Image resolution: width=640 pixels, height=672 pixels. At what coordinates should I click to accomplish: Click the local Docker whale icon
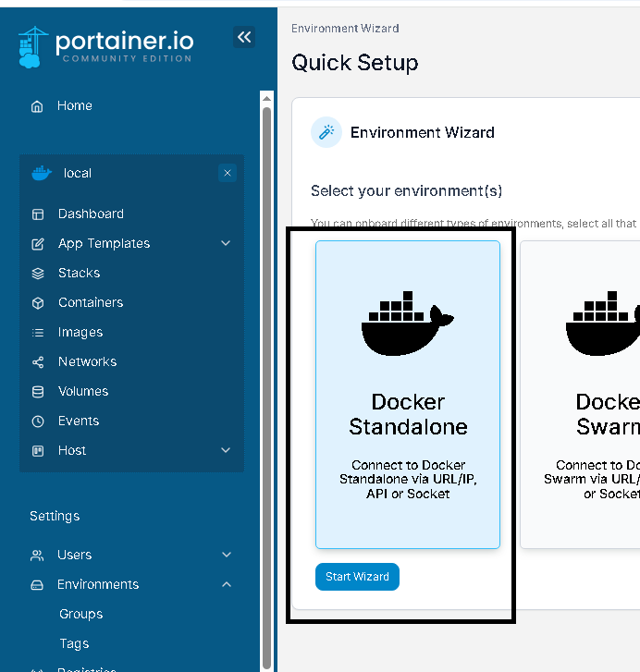42,173
